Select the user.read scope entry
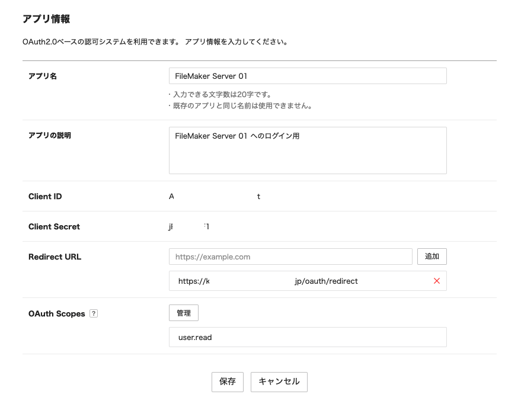 click(308, 337)
